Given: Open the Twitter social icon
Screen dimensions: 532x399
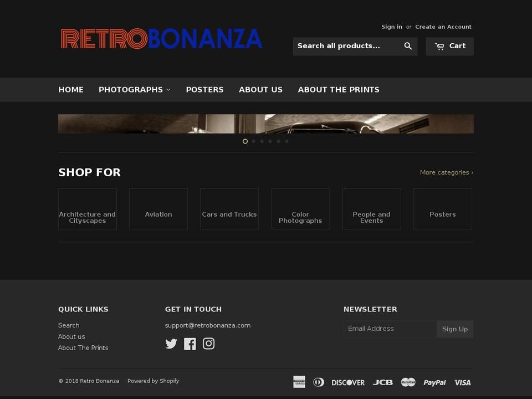Looking at the screenshot, I should coord(171,344).
